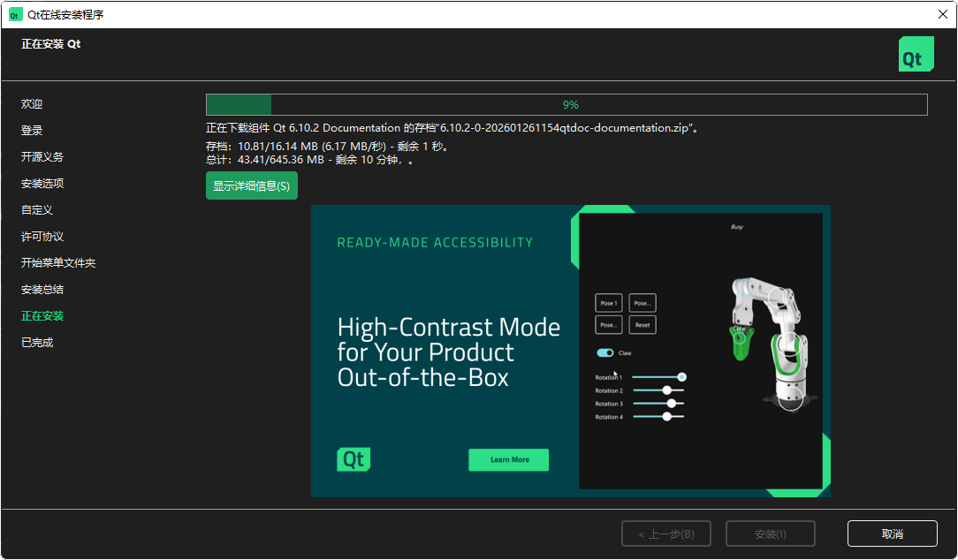Select the 欢迎 step in the sidebar
This screenshot has height=560, width=958.
(x=32, y=104)
